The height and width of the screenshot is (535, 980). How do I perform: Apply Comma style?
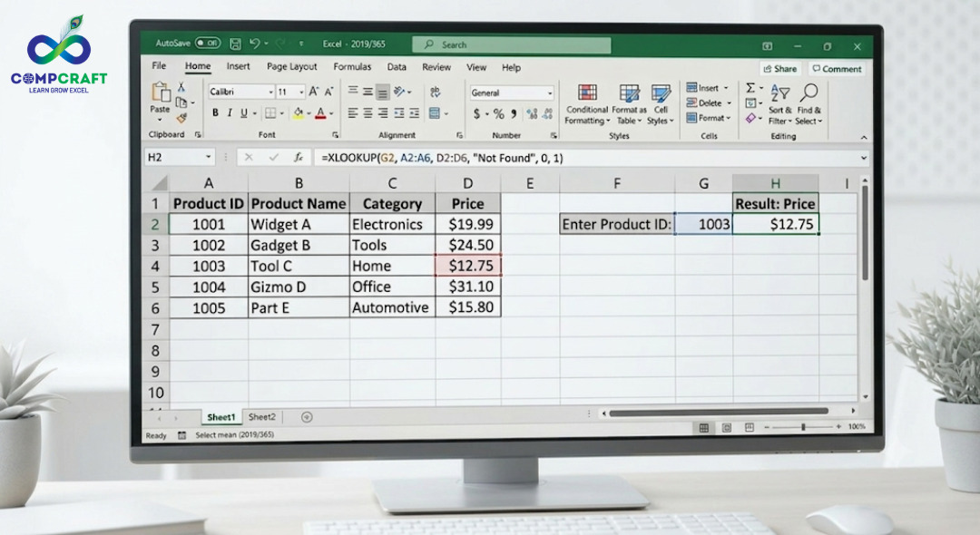click(514, 113)
